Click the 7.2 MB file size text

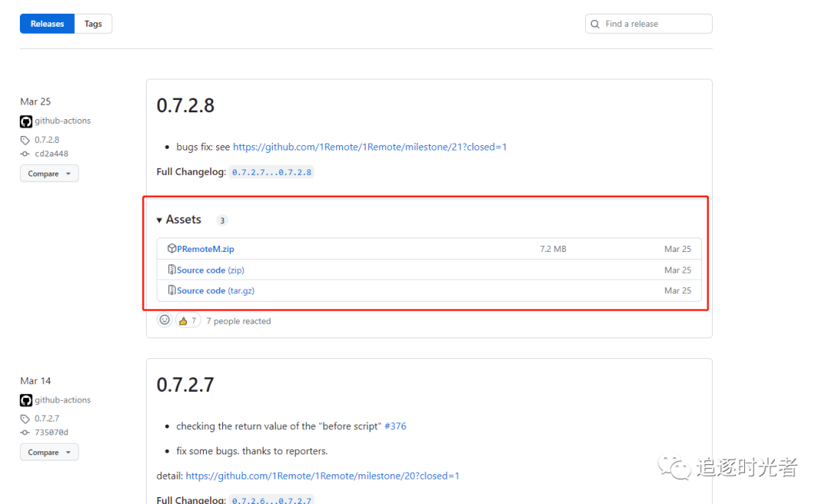(553, 249)
